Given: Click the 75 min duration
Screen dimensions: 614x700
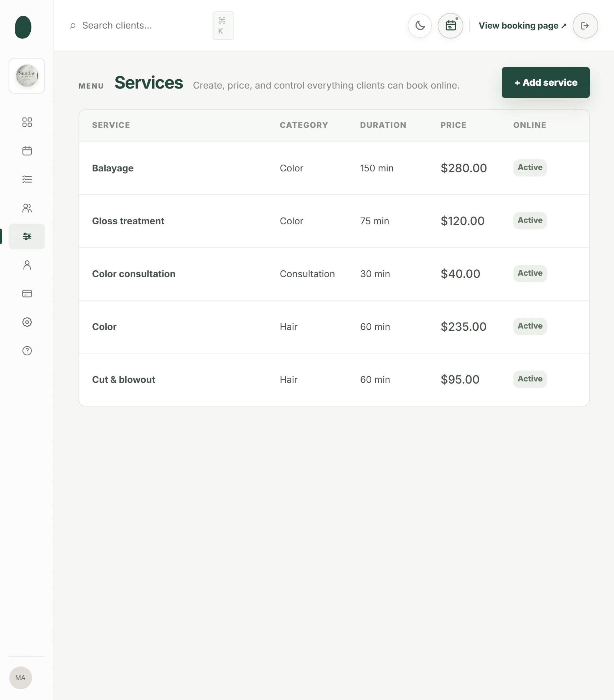Looking at the screenshot, I should click(x=374, y=221).
